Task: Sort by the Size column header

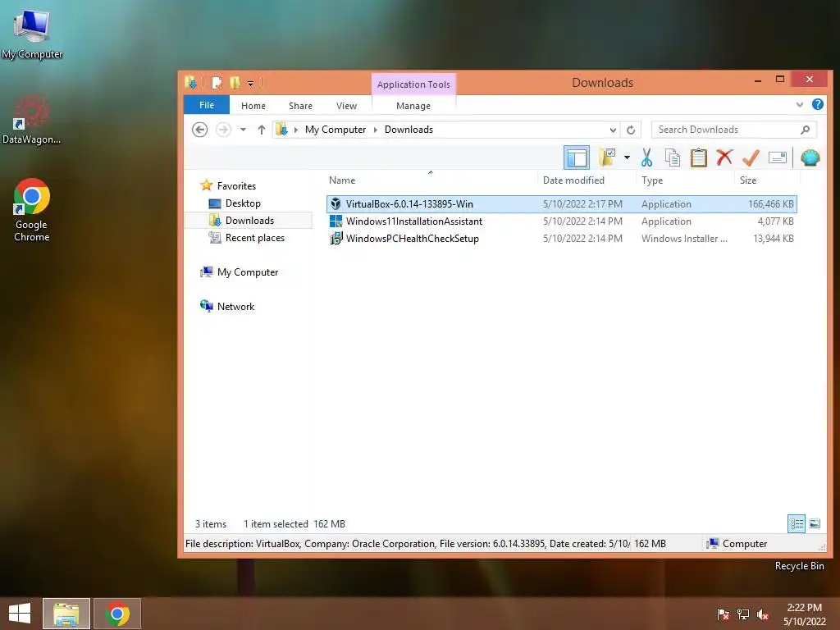Action: coord(748,180)
